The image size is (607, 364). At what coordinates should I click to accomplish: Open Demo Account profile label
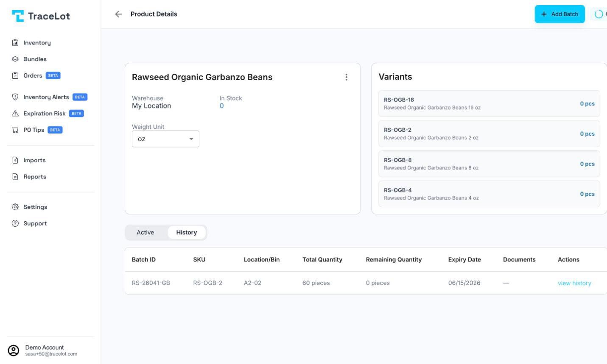pyautogui.click(x=45, y=347)
